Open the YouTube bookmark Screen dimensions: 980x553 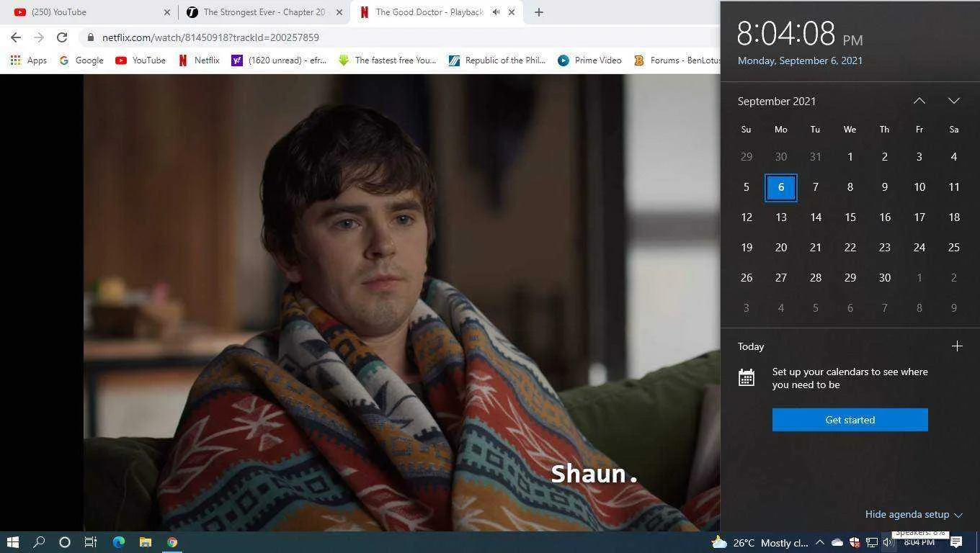[x=141, y=60]
